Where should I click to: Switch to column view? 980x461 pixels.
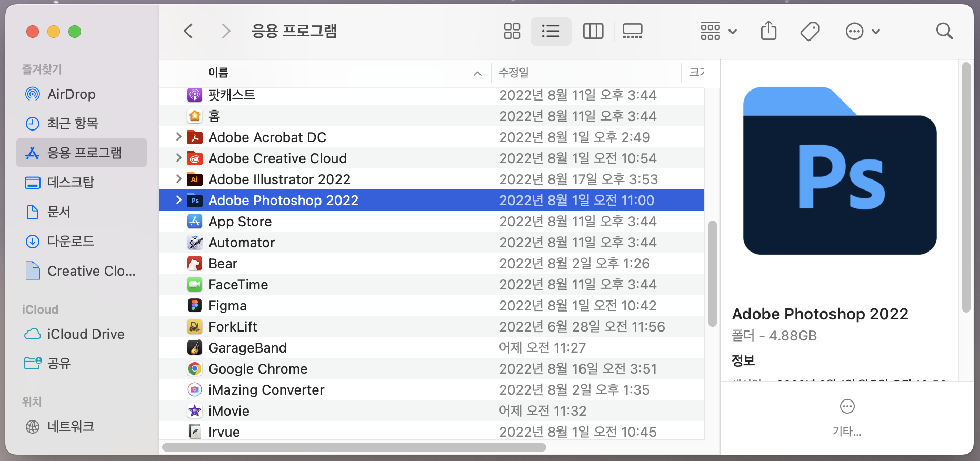[593, 31]
